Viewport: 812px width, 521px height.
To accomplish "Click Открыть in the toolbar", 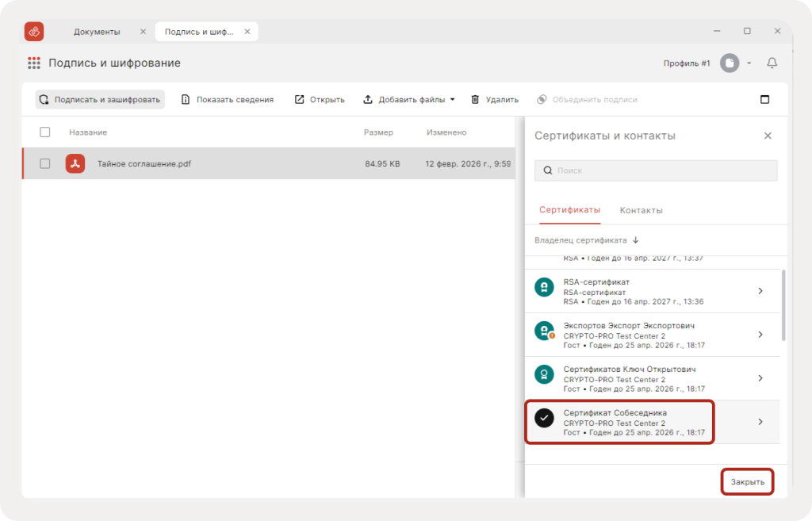I will (x=320, y=99).
